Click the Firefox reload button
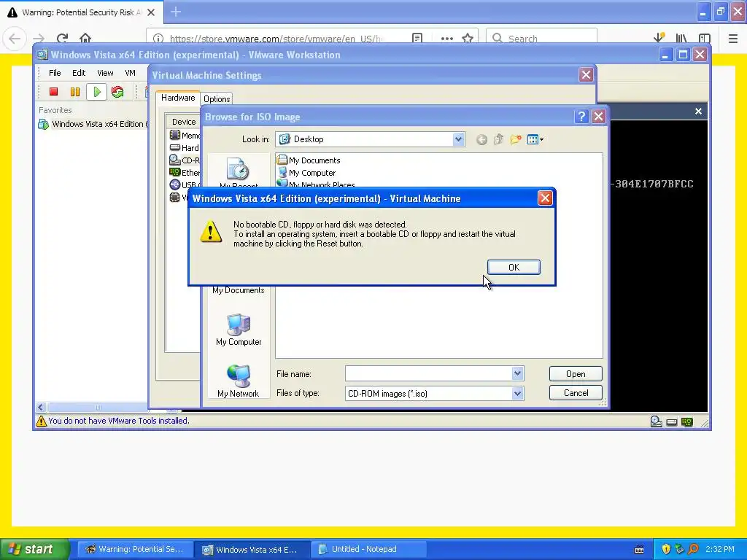 pos(62,38)
